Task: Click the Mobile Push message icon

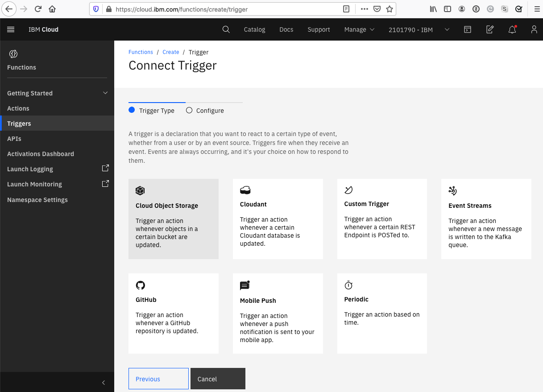Action: tap(245, 285)
